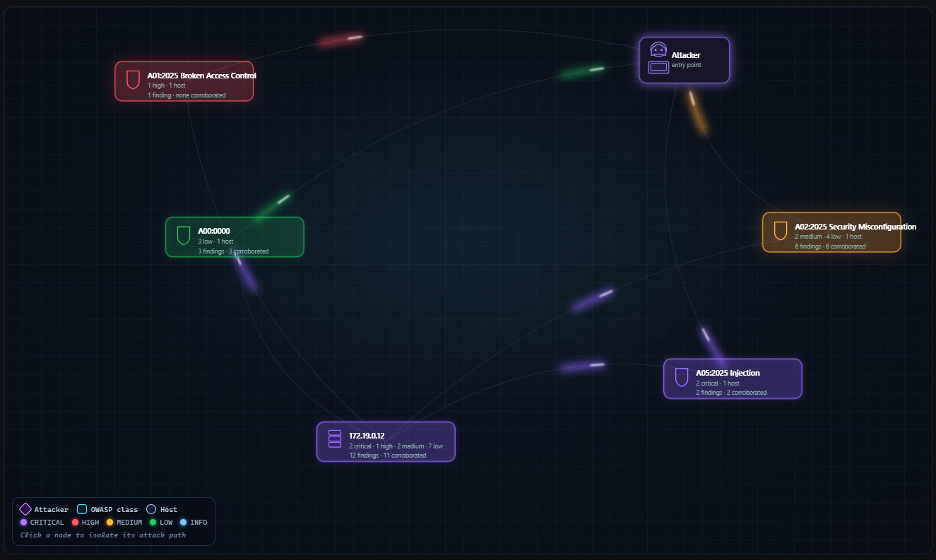Isolate the A05:2025 Injection node title
This screenshot has height=560, width=936.
click(x=728, y=373)
